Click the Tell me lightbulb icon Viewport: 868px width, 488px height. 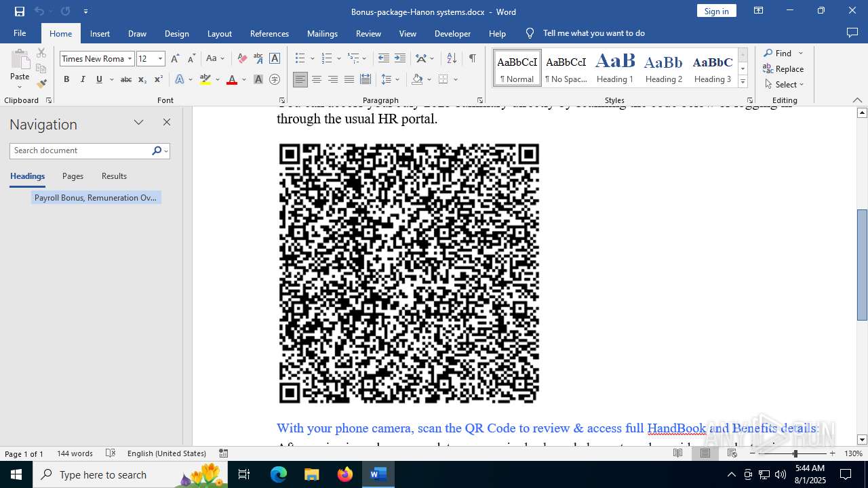pyautogui.click(x=530, y=33)
